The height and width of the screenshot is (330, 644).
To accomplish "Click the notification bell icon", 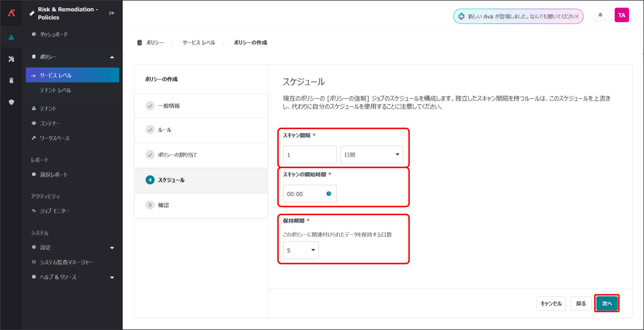I will tap(600, 15).
